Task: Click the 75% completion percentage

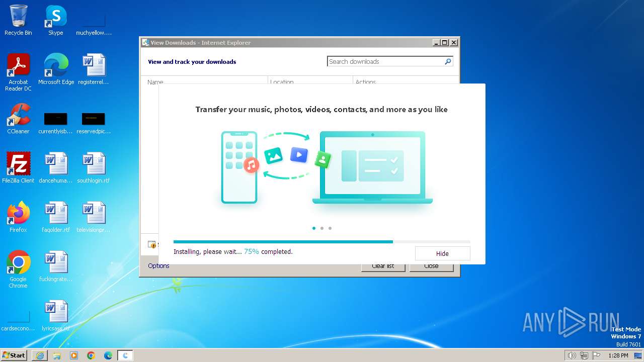Action: pyautogui.click(x=252, y=251)
